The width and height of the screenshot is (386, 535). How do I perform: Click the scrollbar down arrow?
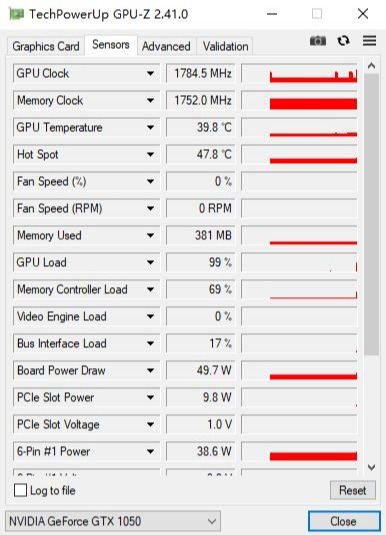tap(371, 467)
